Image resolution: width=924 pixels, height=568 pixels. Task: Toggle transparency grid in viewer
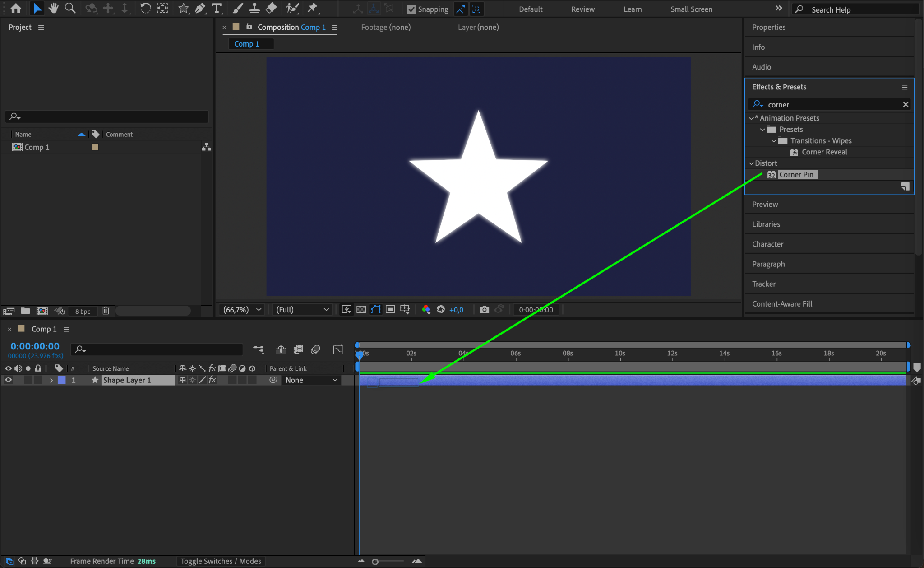point(361,309)
